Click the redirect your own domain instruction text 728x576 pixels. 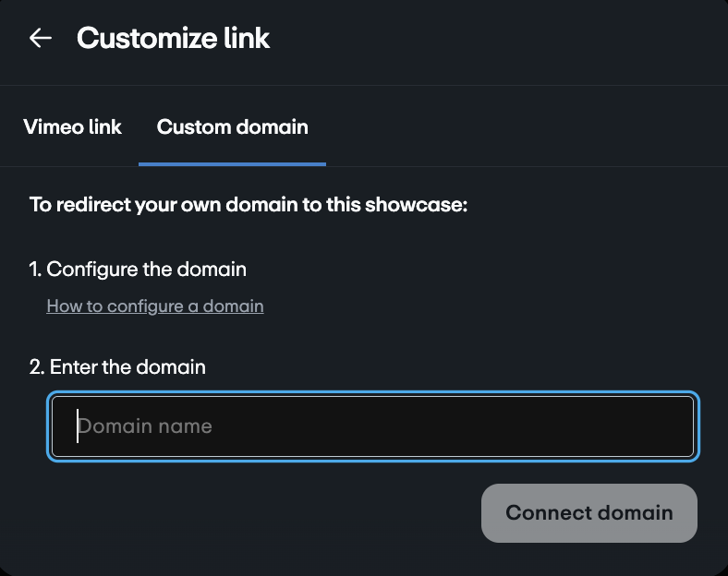(x=249, y=205)
